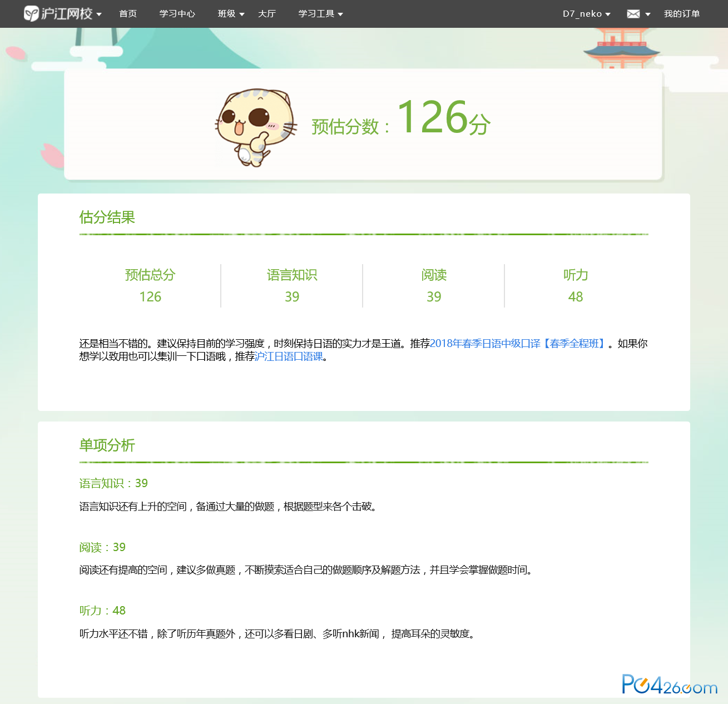Open 学习中心 in the navigation bar
This screenshot has width=728, height=704.
177,14
